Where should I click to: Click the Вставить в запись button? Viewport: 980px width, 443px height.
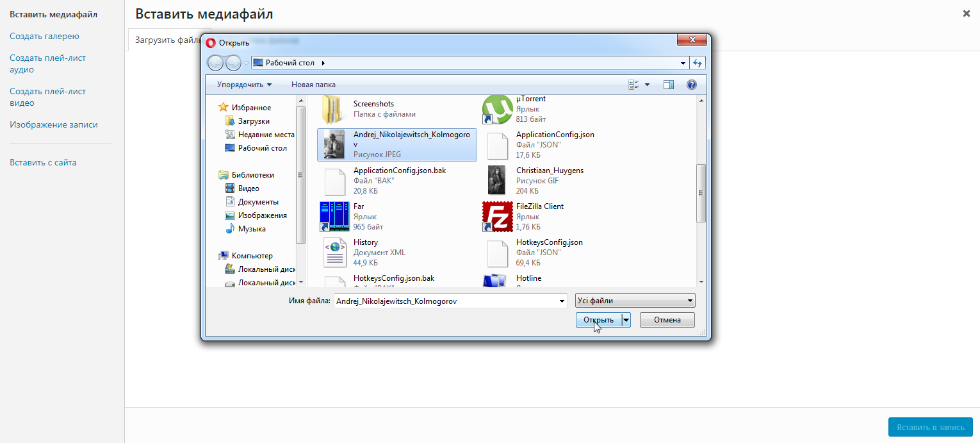pyautogui.click(x=931, y=427)
